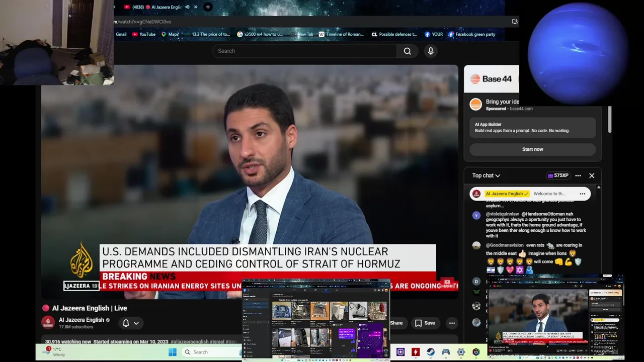Open 'x3500 m4 how to u...' bookmark
Viewport: 644px width, 362px height.
click(260, 34)
